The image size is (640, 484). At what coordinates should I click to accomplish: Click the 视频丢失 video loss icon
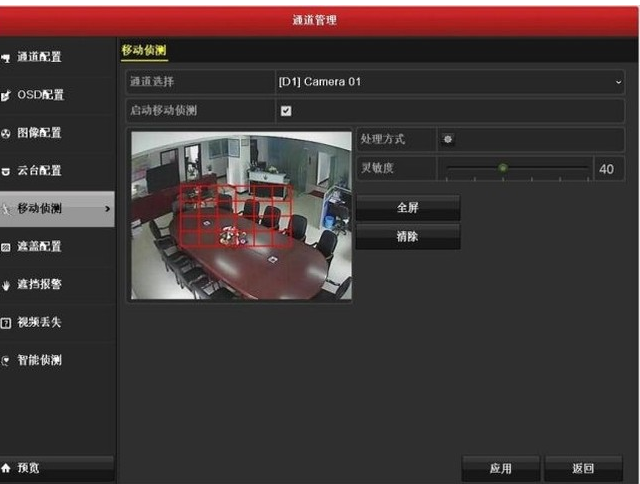[7, 323]
